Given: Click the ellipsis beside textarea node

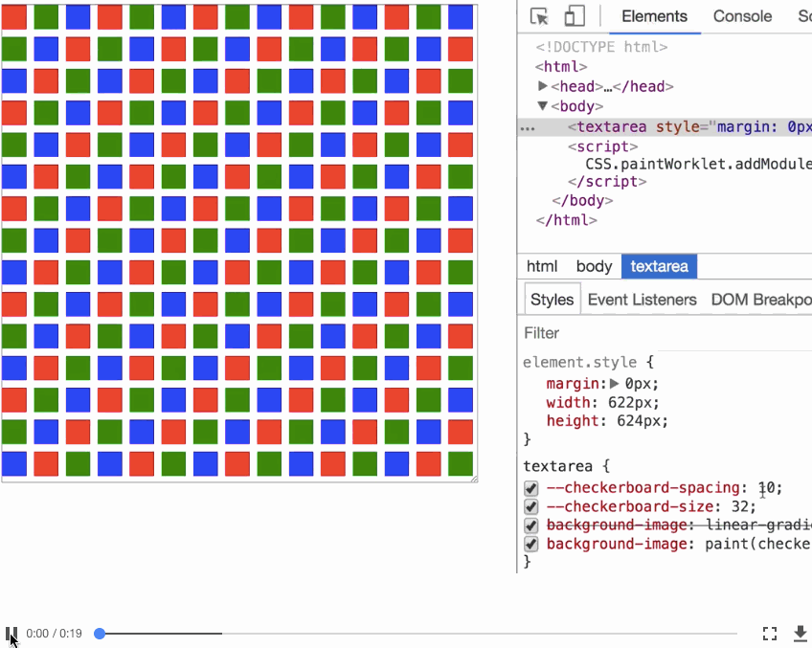Looking at the screenshot, I should click(x=528, y=127).
